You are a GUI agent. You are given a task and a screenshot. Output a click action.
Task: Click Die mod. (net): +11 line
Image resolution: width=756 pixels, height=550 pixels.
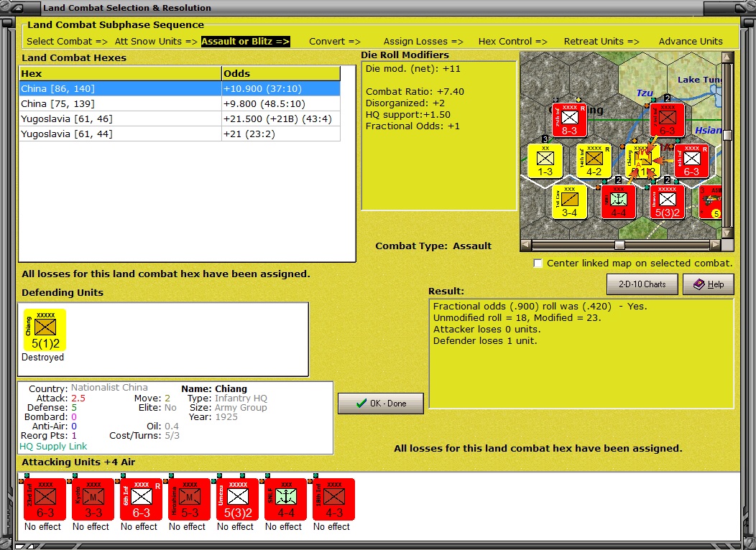point(412,69)
